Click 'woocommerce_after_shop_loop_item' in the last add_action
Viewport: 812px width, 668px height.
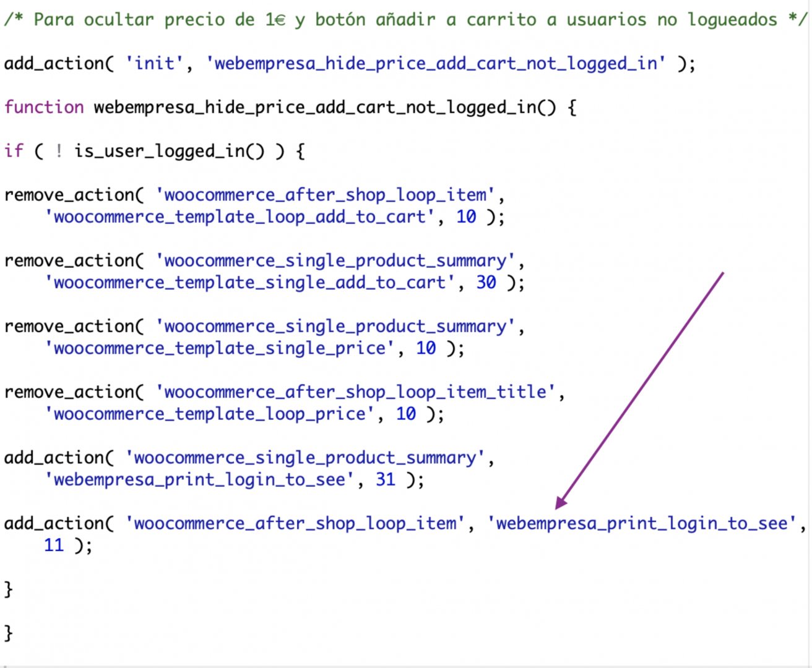coord(295,523)
